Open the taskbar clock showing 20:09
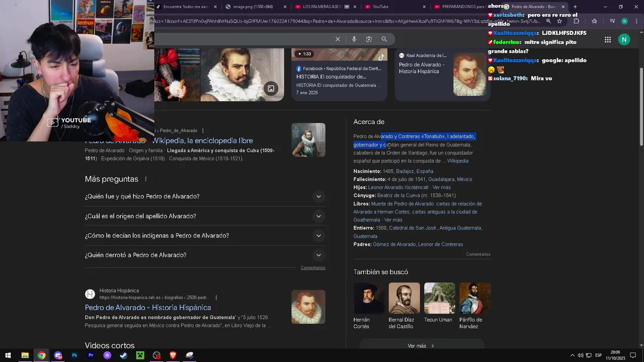This screenshot has height=362, width=644. (615, 355)
